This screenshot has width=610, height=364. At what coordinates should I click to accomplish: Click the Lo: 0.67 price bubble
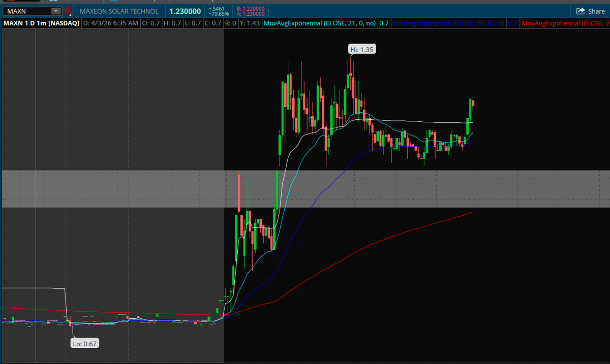tap(84, 344)
